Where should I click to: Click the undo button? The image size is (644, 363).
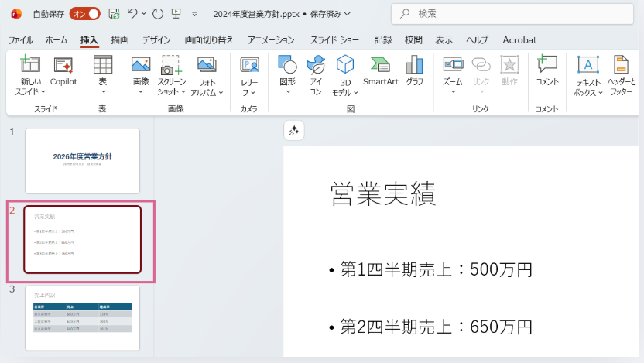pos(132,13)
